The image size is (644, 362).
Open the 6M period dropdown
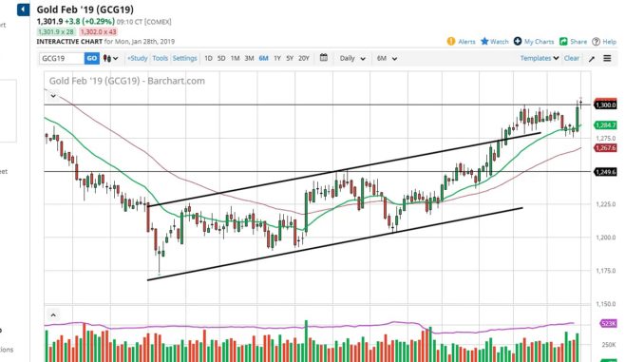tap(387, 58)
